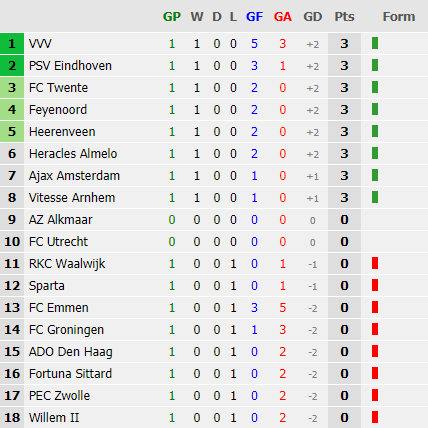Click the light green rank 5 cell

click(12, 131)
